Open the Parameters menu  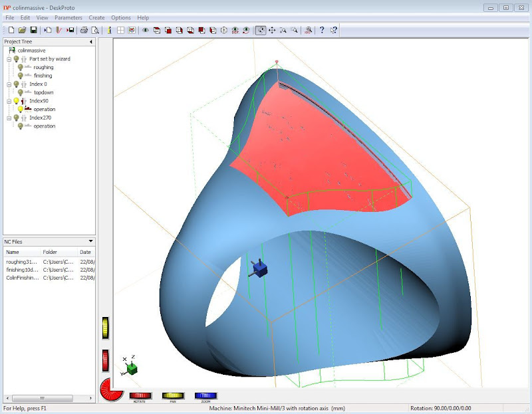tap(68, 17)
